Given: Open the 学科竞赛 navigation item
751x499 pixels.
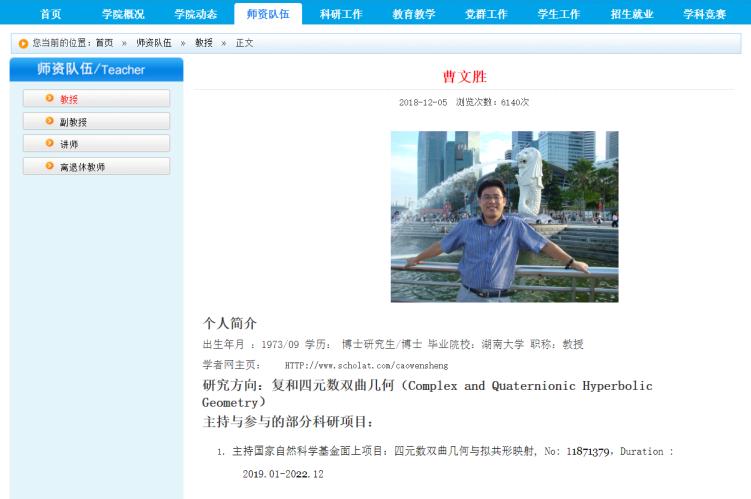Looking at the screenshot, I should [705, 14].
